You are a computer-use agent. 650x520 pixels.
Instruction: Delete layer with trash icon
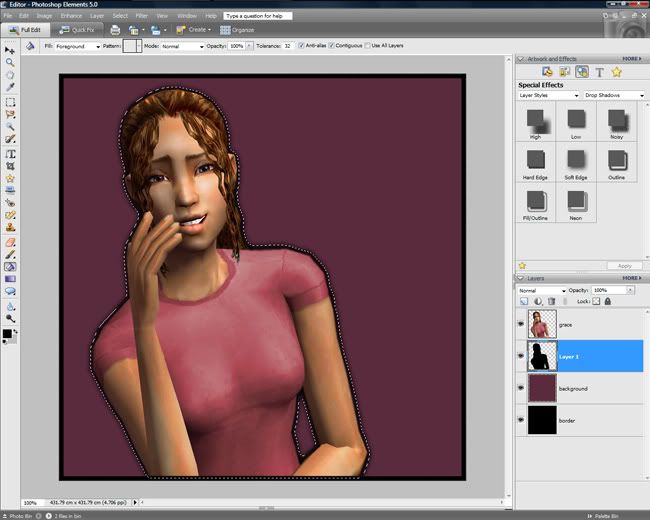tap(551, 301)
